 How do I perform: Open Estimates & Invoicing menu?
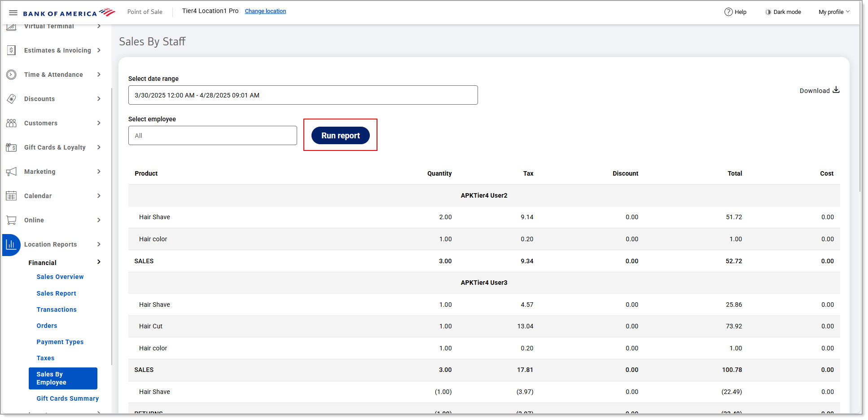coord(57,50)
